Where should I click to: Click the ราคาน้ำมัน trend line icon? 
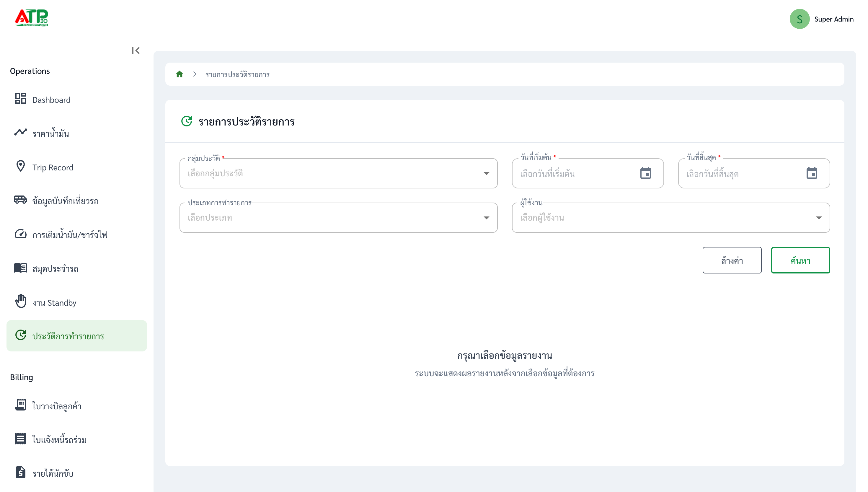(x=21, y=132)
